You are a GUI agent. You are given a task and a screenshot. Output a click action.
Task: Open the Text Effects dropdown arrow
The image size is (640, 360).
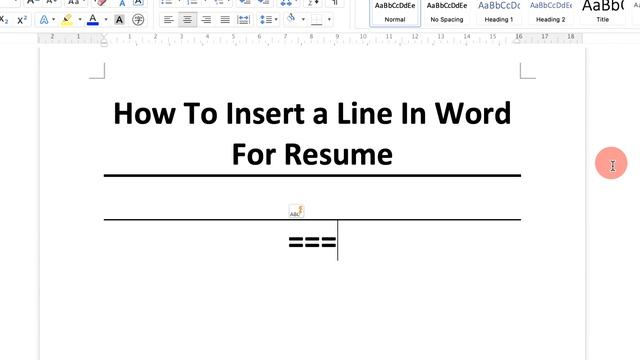click(53, 20)
